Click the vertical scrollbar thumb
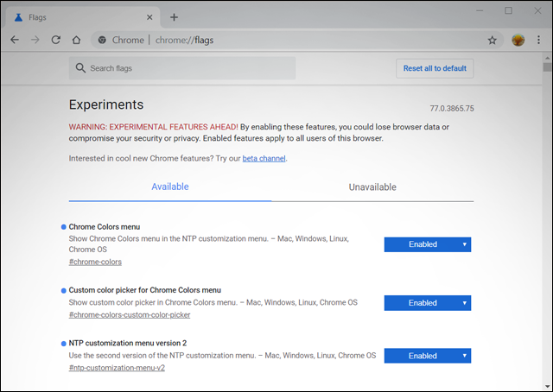 tap(547, 67)
